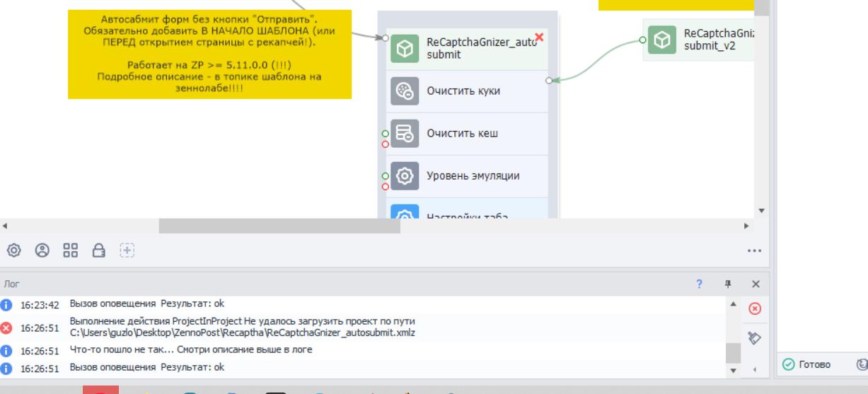Click the ReCaptchaGnizer_autosubmit cube icon
Screen dimensions: 868x394
pyautogui.click(x=405, y=49)
